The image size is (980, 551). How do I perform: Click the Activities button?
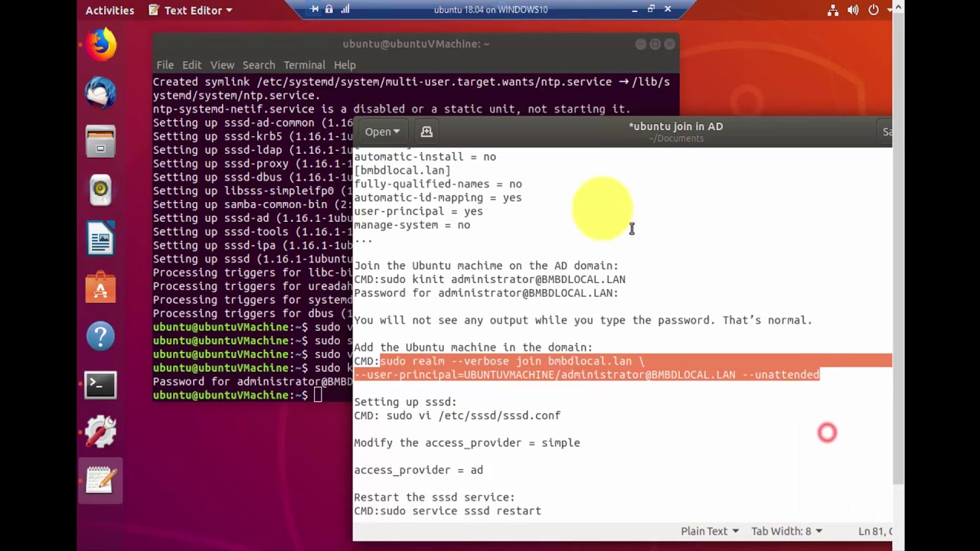point(109,10)
